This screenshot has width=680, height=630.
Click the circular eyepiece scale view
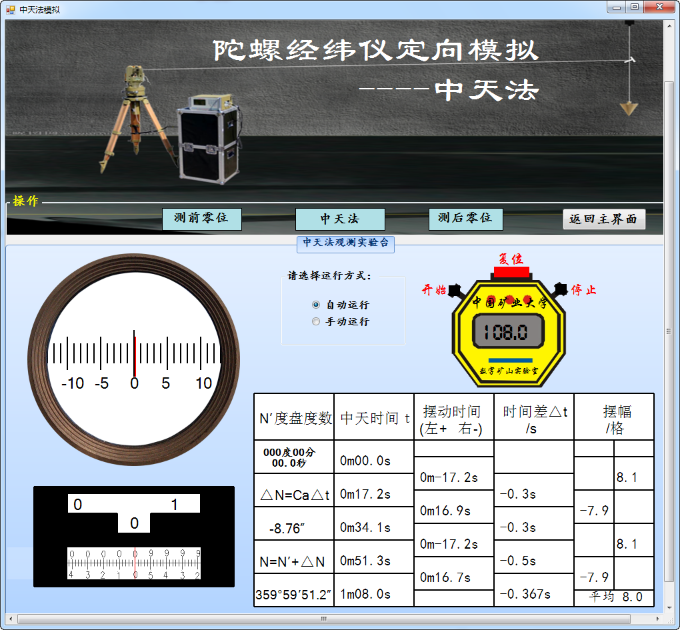pyautogui.click(x=134, y=359)
